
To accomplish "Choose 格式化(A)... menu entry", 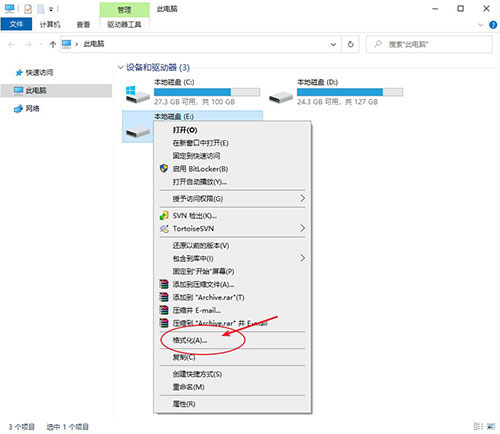I will pos(233,340).
